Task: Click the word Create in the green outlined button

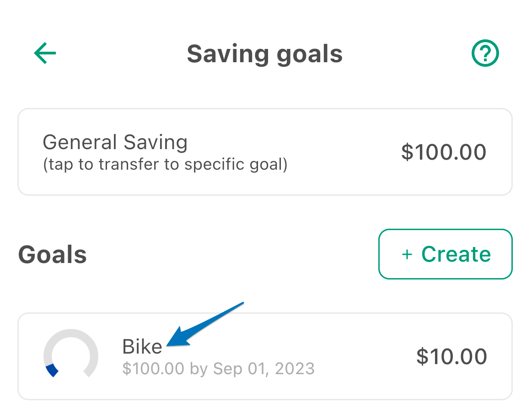Action: pos(456,254)
